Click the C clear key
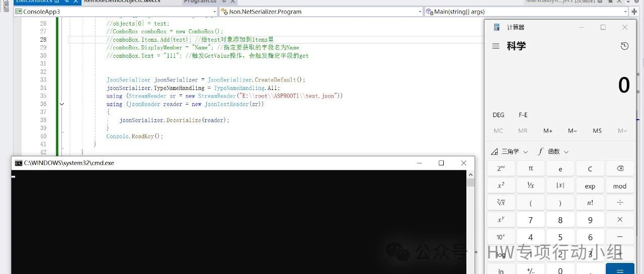Viewport: 644px width, 274px height. coord(590,169)
